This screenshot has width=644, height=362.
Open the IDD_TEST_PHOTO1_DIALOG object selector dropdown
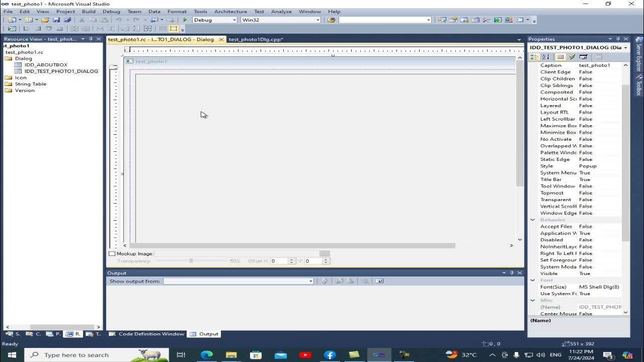[x=625, y=47]
